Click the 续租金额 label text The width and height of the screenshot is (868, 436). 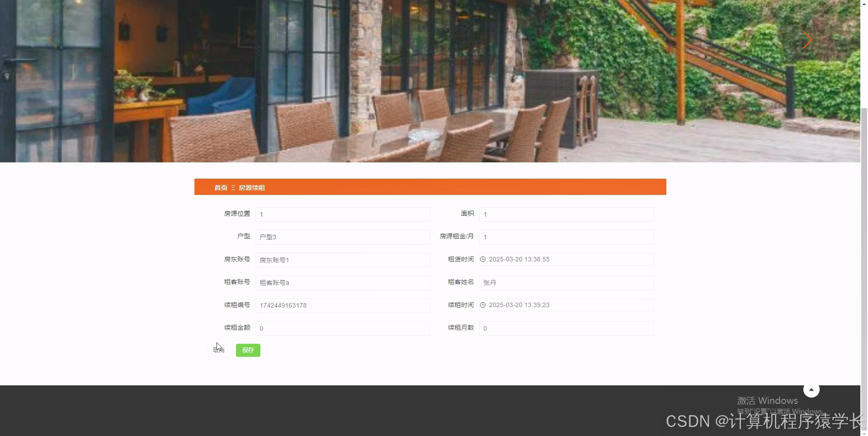(237, 327)
